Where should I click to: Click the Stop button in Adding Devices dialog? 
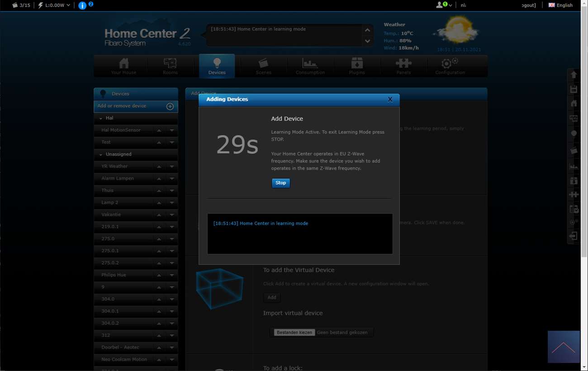[280, 183]
